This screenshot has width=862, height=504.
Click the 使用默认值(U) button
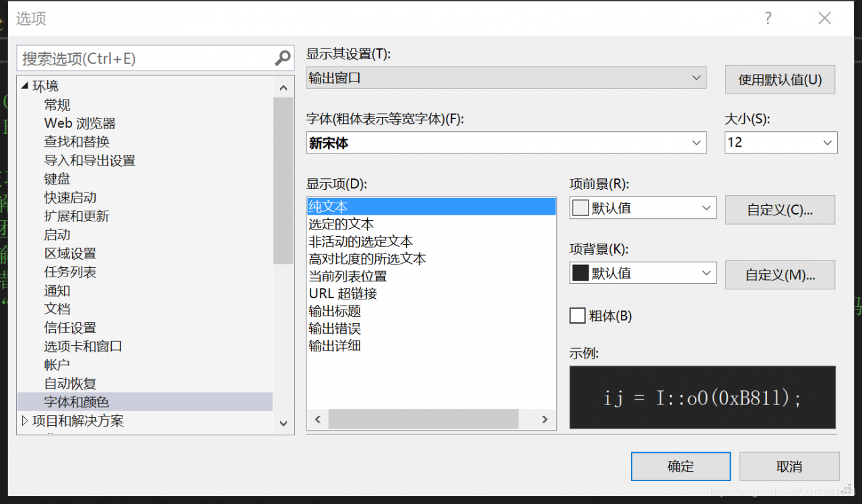tap(780, 79)
